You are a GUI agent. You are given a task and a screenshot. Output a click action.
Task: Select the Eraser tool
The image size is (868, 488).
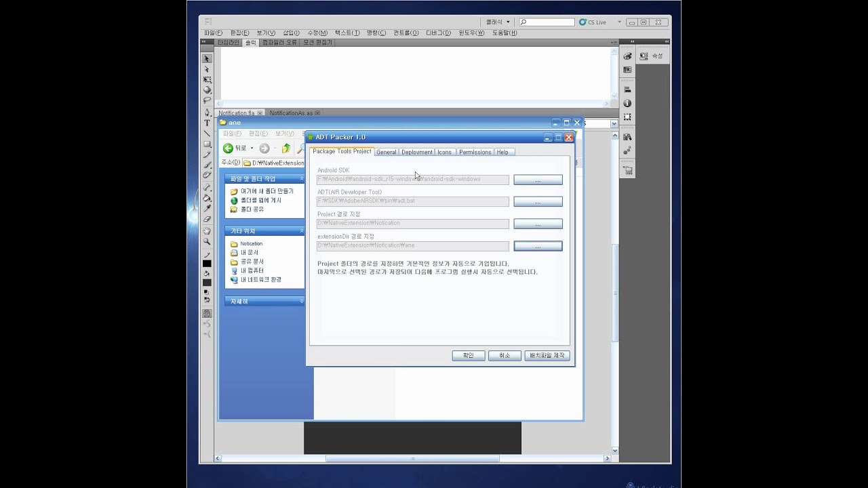coord(207,218)
